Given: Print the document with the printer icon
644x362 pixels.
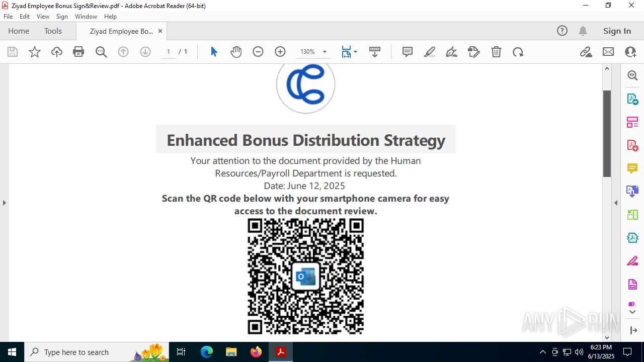Looking at the screenshot, I should 78,52.
